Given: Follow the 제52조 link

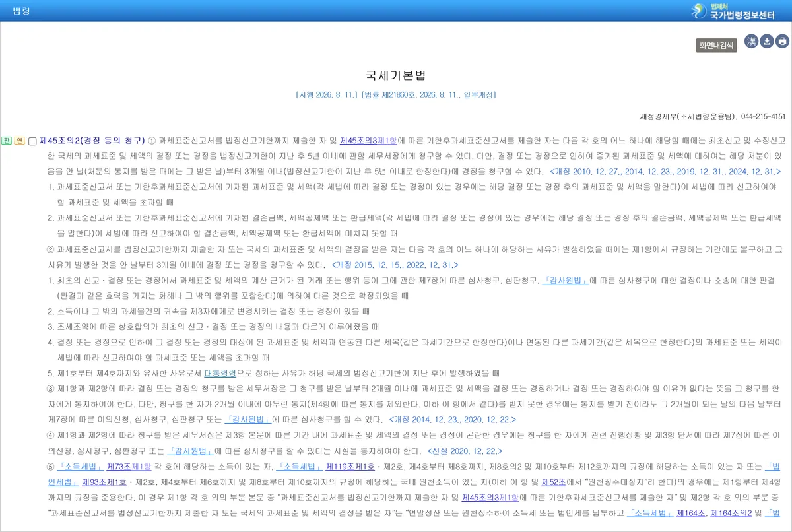Looking at the screenshot, I should 553,482.
